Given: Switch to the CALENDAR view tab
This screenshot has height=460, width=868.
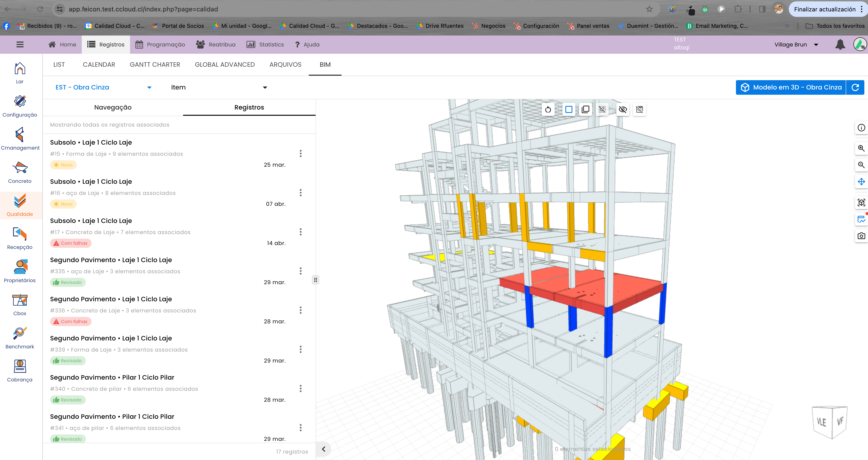Looking at the screenshot, I should [x=99, y=64].
